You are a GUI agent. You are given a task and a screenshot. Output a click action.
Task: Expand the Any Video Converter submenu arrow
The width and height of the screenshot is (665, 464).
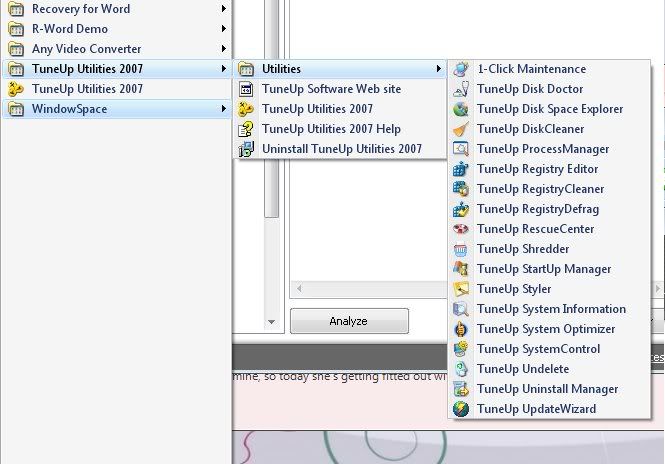(x=224, y=48)
